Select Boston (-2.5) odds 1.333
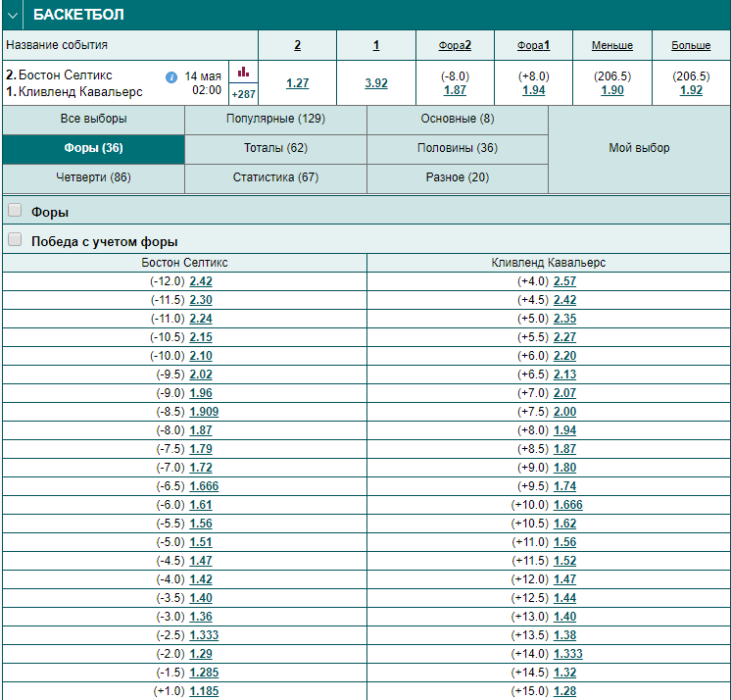 click(204, 635)
